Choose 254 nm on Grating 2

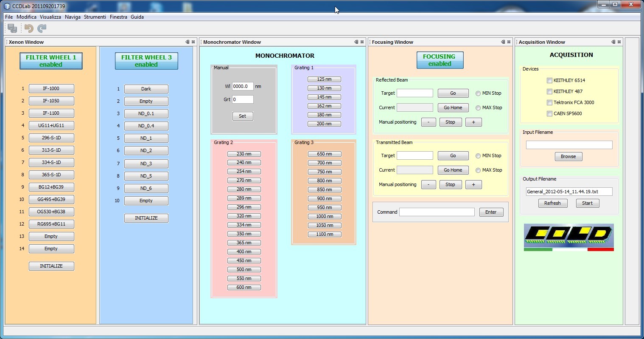(x=244, y=171)
